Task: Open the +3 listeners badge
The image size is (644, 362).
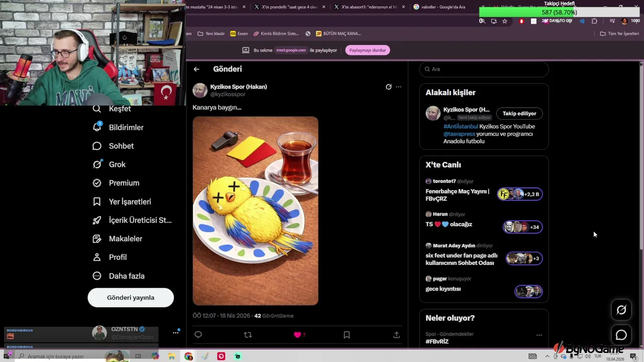Action: tap(524, 258)
